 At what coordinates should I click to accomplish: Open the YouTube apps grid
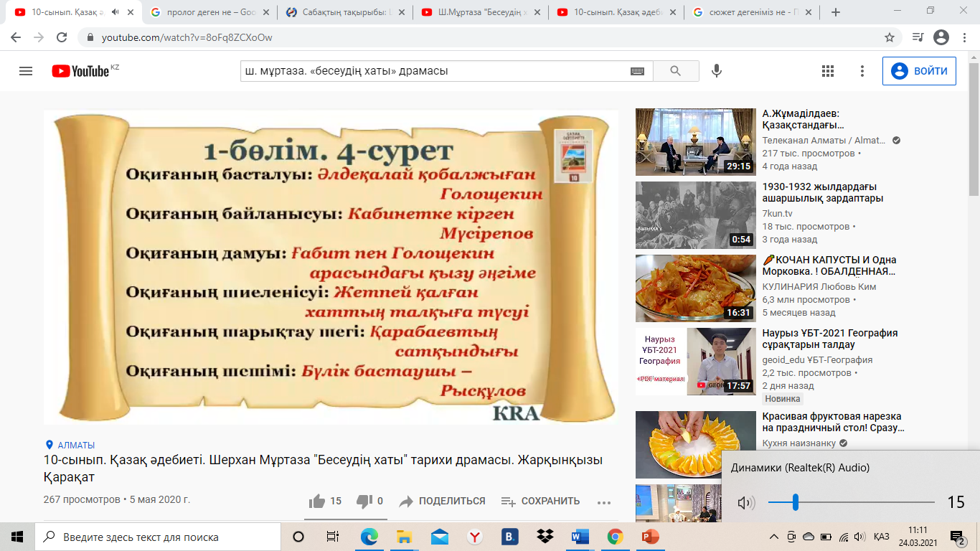tap(828, 71)
